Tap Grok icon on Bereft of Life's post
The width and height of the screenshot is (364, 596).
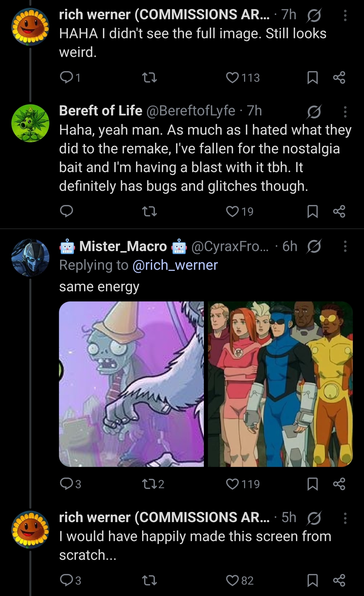point(314,112)
